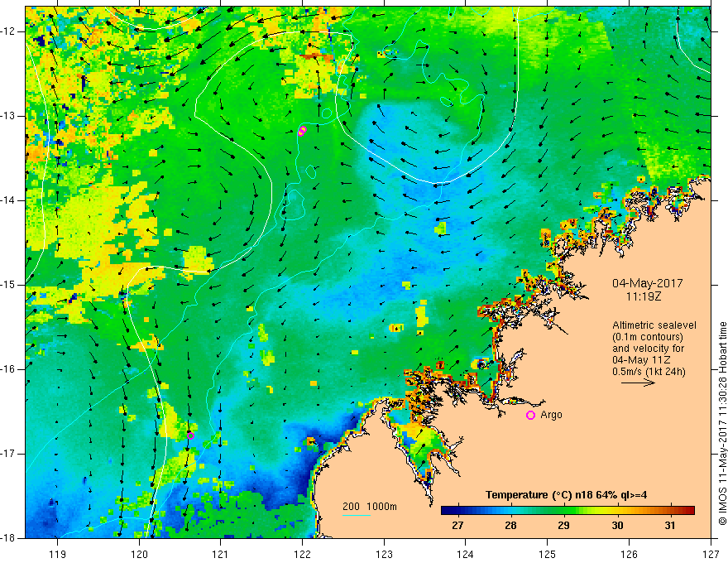Select the 'Argo' legend label
This screenshot has height=563, width=728.
pyautogui.click(x=551, y=415)
